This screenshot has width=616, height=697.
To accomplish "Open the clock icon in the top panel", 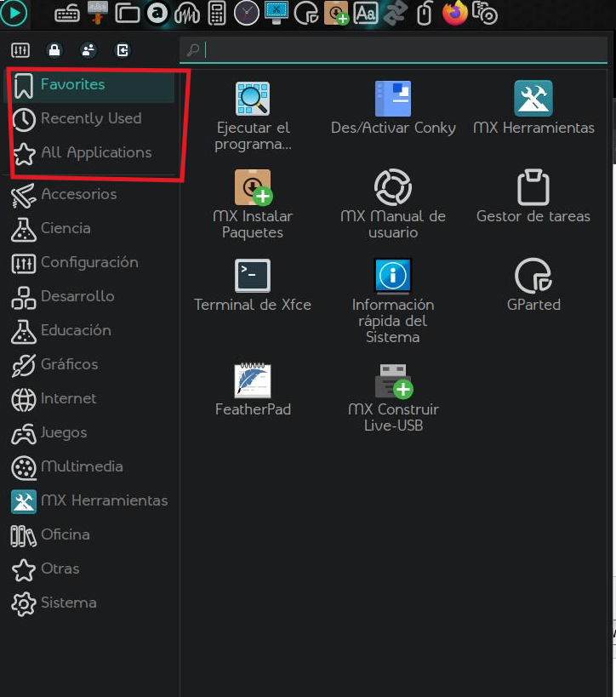I will pos(246,13).
